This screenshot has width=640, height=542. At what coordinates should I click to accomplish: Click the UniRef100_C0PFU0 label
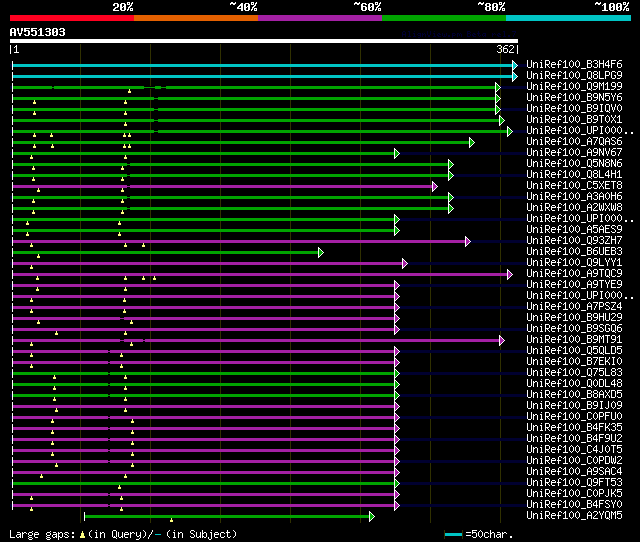(574, 417)
